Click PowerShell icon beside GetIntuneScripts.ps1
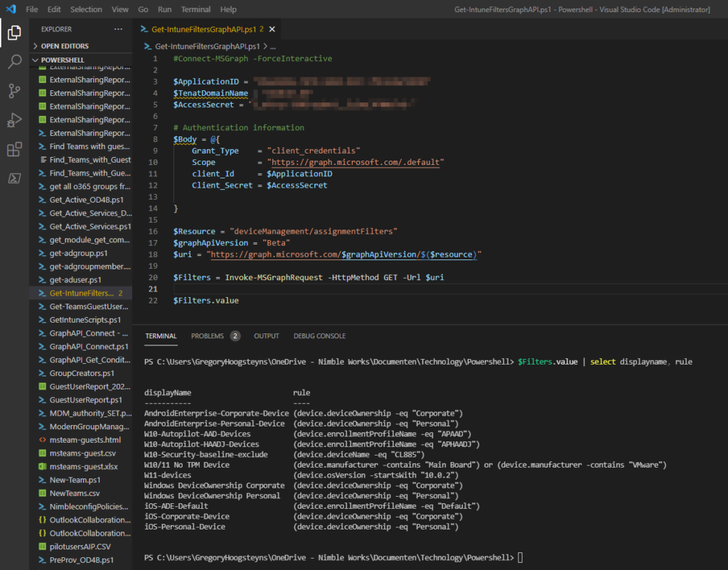Viewport: 728px width, 570px height. tap(42, 320)
